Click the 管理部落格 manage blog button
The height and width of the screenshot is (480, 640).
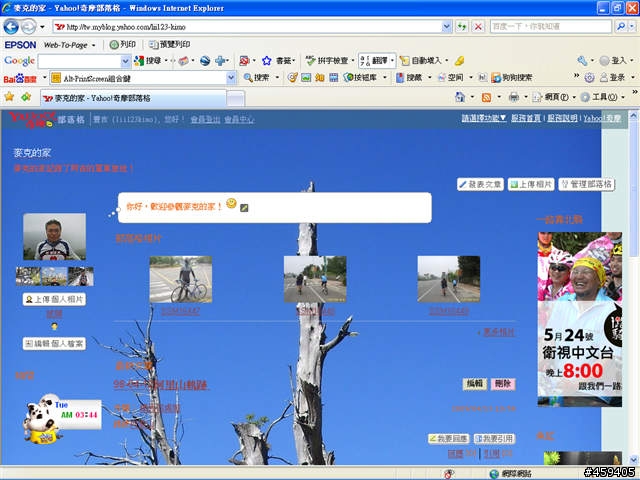(x=586, y=184)
